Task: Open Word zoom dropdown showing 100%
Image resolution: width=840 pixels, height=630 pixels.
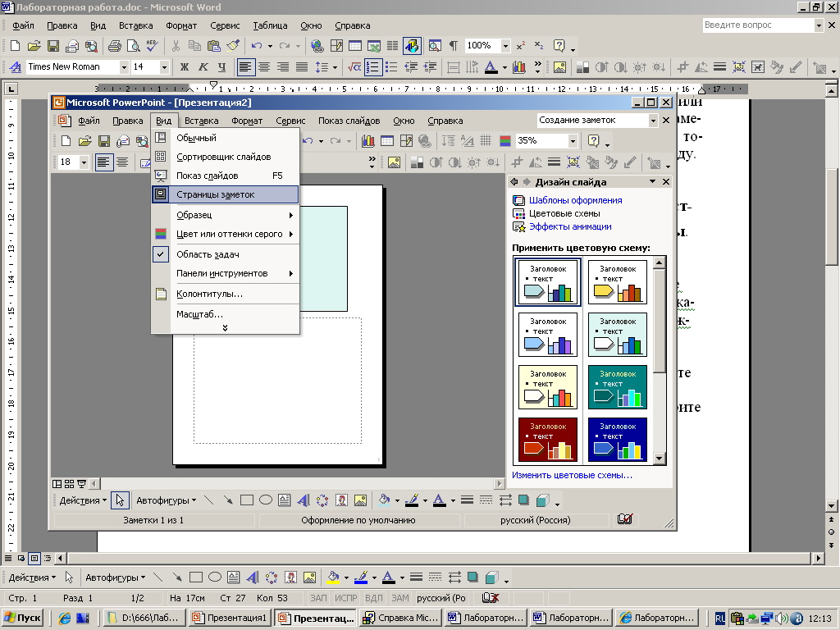Action: coord(505,46)
